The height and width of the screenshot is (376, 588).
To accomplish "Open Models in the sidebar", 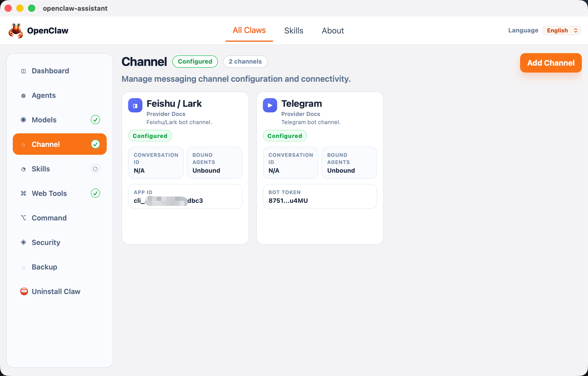I will point(60,120).
